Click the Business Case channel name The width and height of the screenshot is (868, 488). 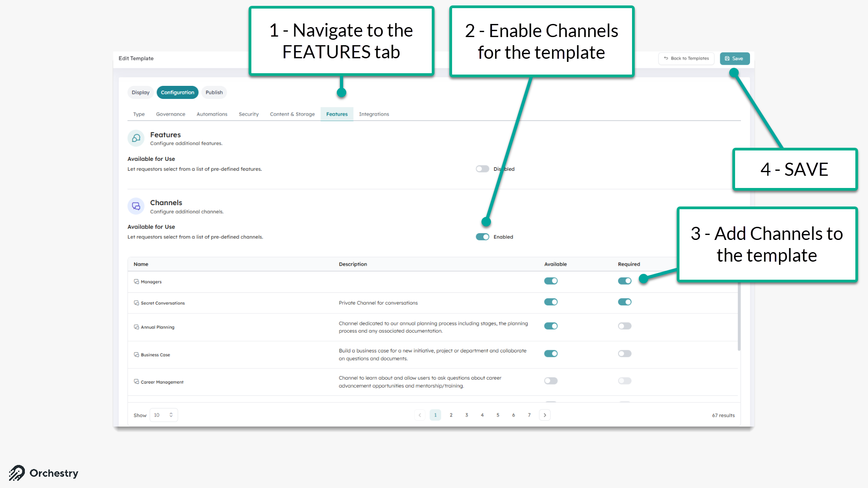click(156, 355)
